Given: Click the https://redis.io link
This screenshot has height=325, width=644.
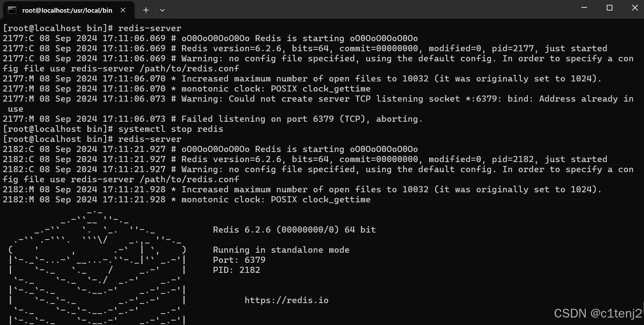Looking at the screenshot, I should point(286,300).
